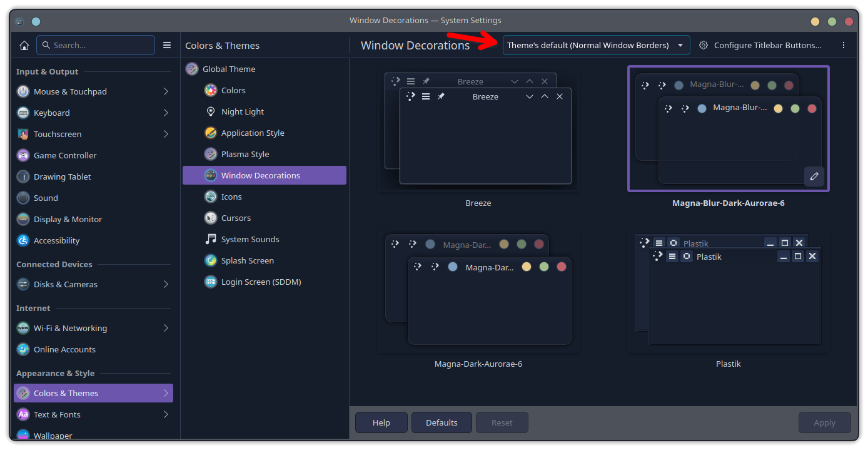
Task: Click the Application Style icon
Action: pyautogui.click(x=211, y=133)
